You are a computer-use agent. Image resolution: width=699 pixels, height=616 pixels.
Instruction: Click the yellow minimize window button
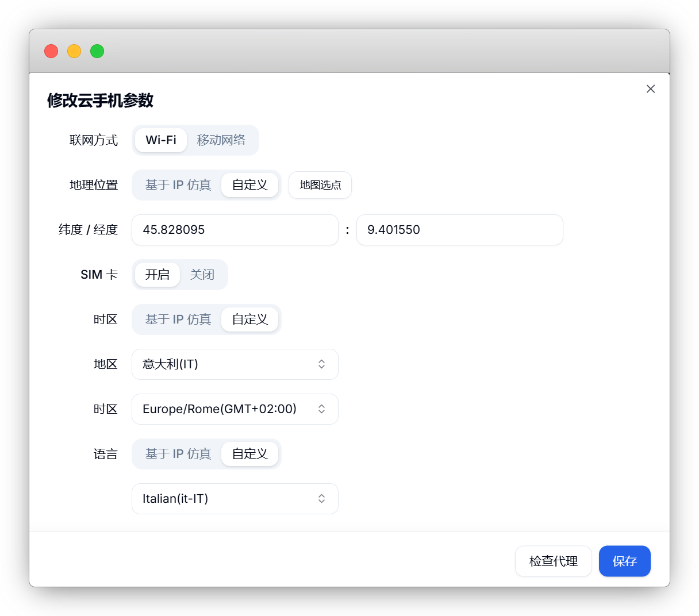point(74,51)
